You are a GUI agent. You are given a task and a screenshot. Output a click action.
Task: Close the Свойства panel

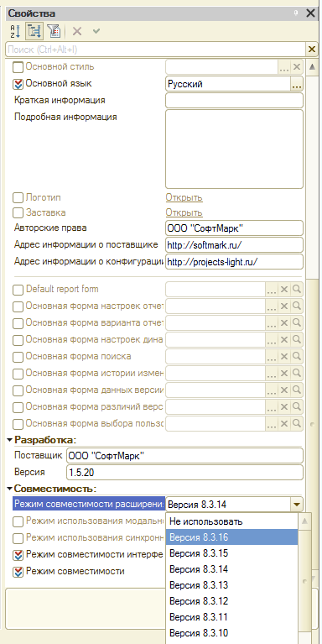pyautogui.click(x=311, y=13)
